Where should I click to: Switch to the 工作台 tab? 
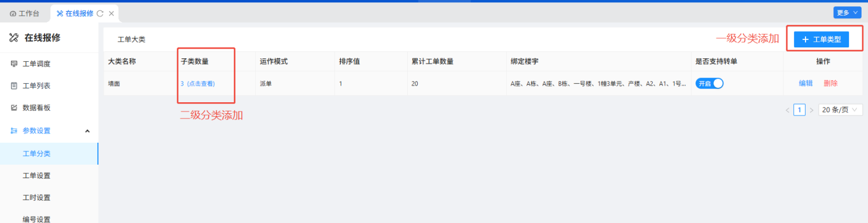pyautogui.click(x=25, y=13)
